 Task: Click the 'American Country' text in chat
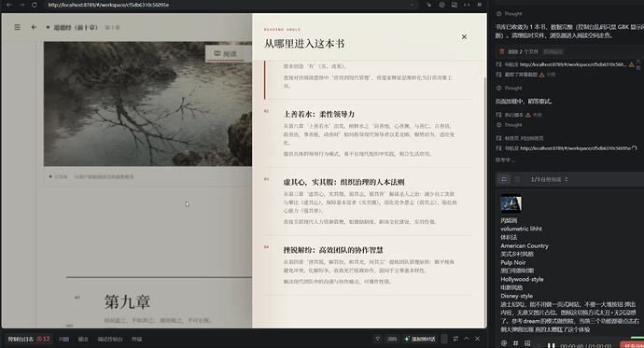[525, 245]
